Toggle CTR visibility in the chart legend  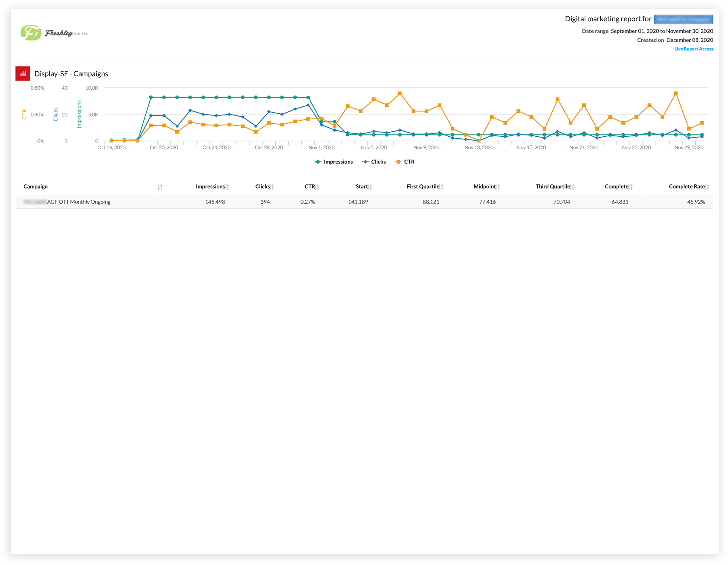click(405, 162)
